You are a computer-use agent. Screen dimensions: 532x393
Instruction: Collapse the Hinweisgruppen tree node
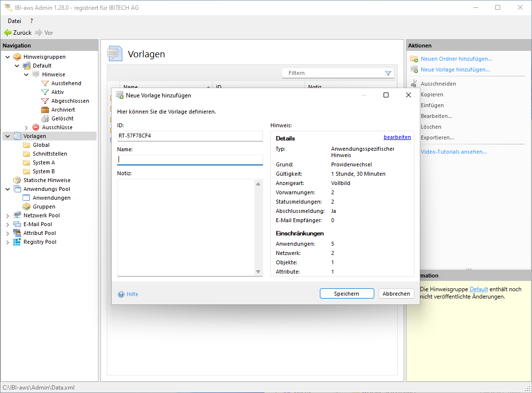coord(7,57)
